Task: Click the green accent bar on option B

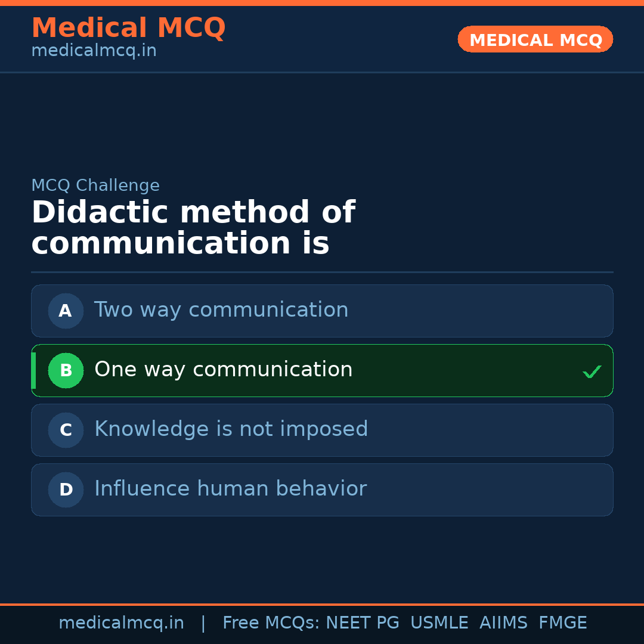Action: pos(33,370)
